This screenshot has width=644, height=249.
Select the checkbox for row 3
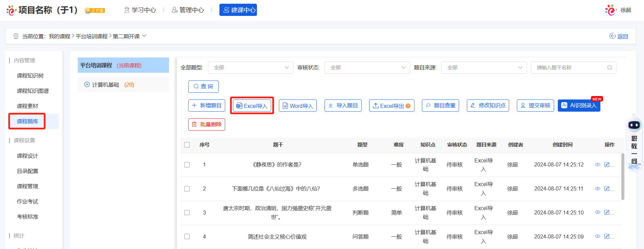(187, 212)
